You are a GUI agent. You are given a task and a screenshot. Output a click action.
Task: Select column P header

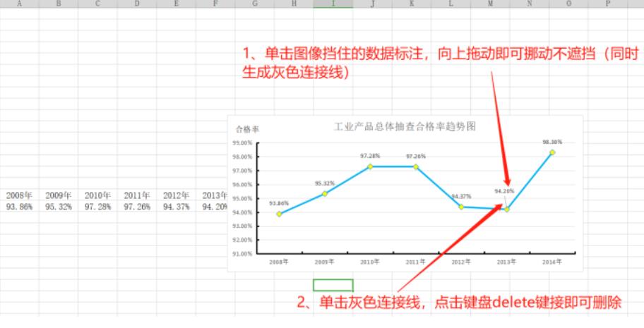point(608,4)
